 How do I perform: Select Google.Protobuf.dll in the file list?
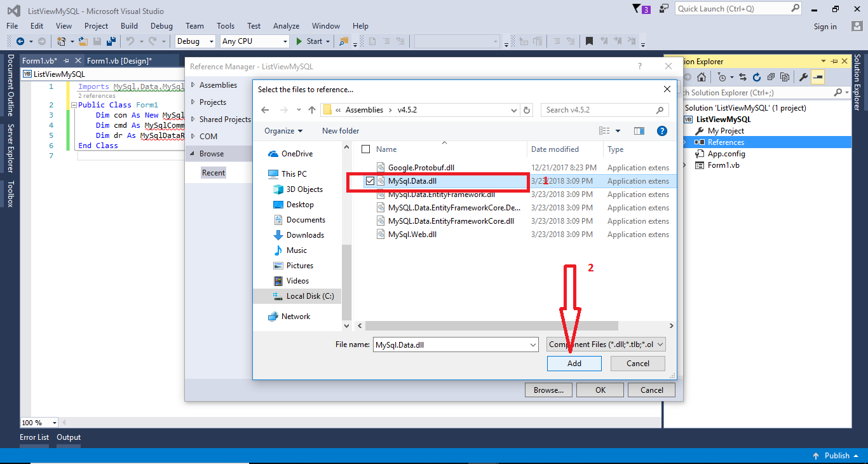click(x=421, y=168)
